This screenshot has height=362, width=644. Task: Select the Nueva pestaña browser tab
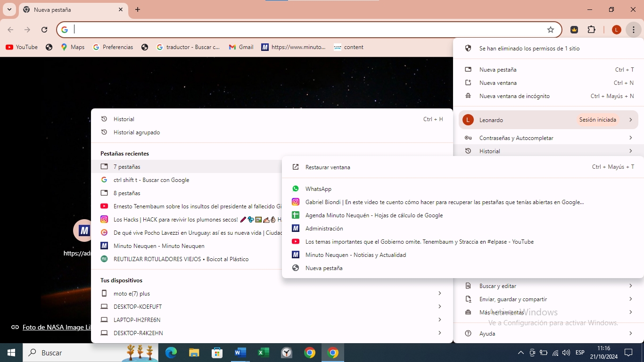click(74, 9)
